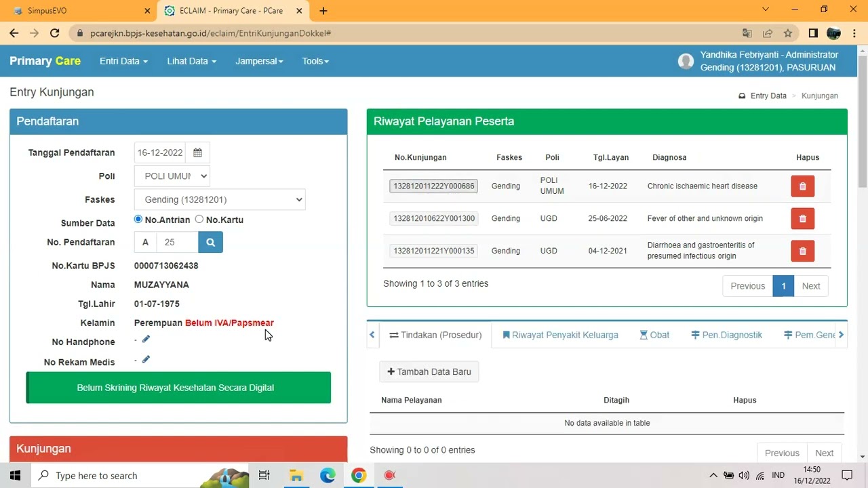The width and height of the screenshot is (868, 488).
Task: Open the tab search chevron in Chrome
Action: [x=766, y=9]
